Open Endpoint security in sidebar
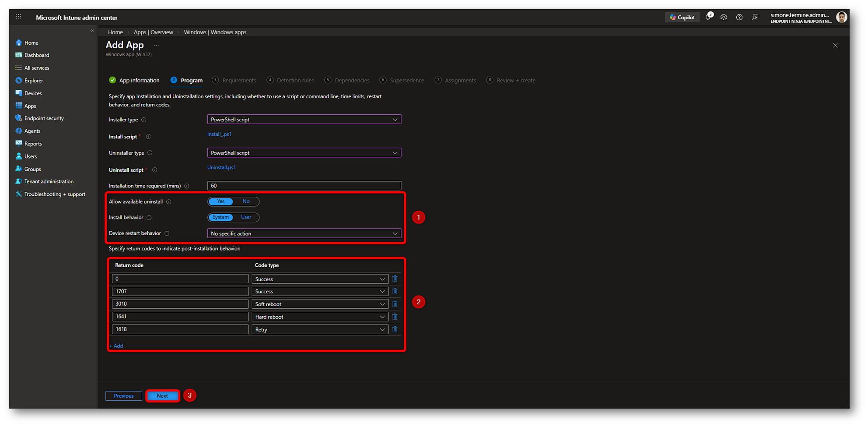Image resolution: width=868 pixels, height=427 pixels. pyautogui.click(x=44, y=118)
